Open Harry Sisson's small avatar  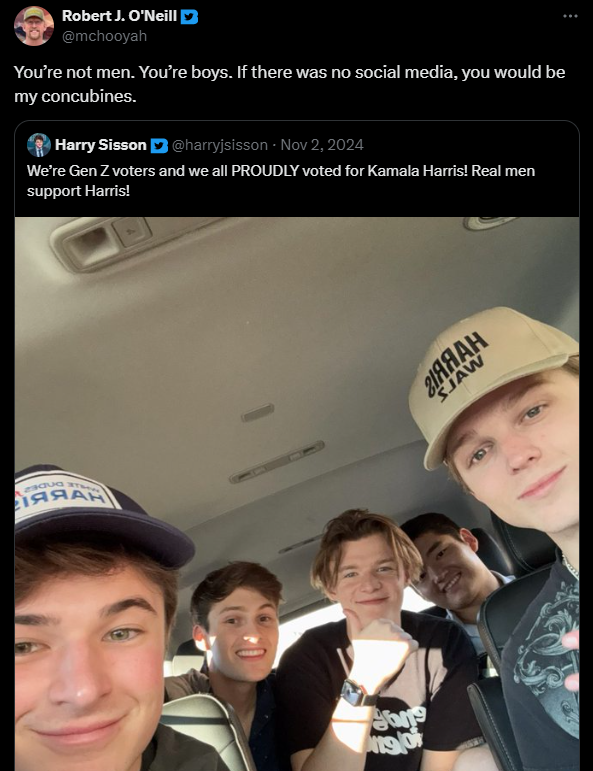39,145
